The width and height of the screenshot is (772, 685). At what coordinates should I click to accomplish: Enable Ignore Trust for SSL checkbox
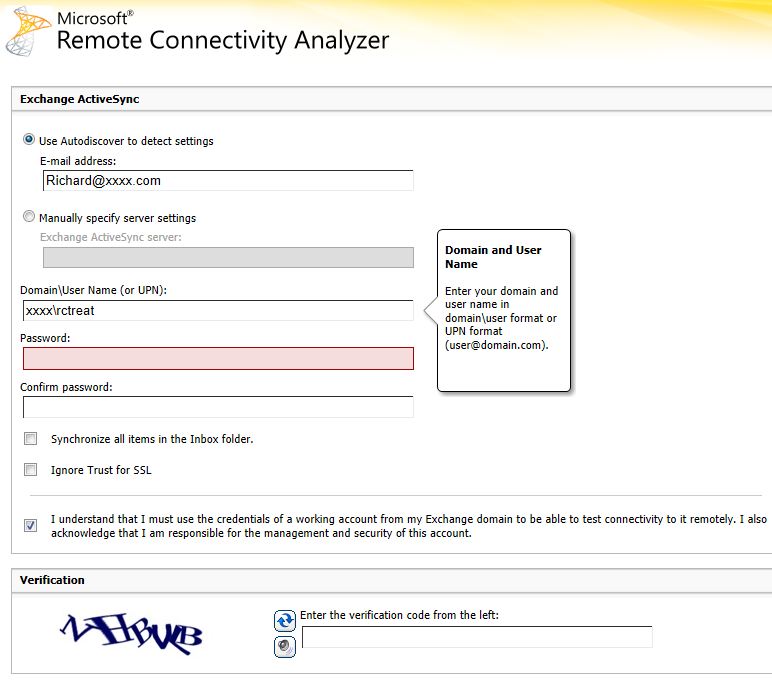pos(31,470)
